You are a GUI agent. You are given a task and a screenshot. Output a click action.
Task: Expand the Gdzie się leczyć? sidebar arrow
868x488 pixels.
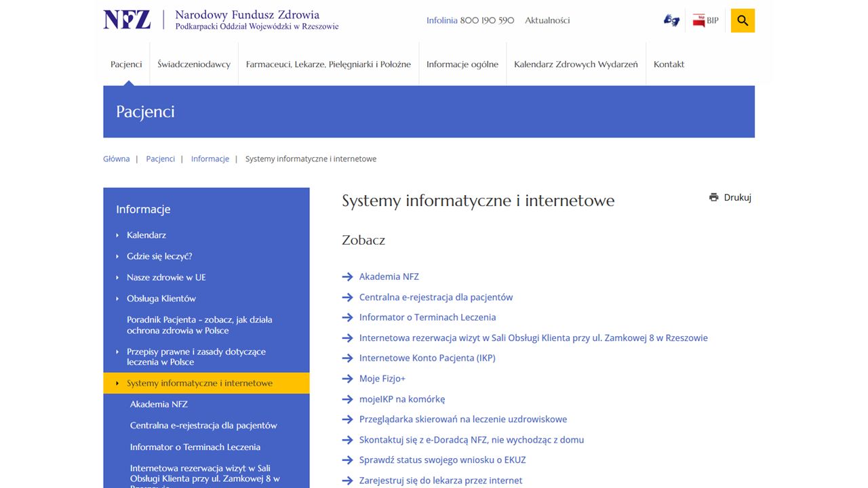point(117,256)
